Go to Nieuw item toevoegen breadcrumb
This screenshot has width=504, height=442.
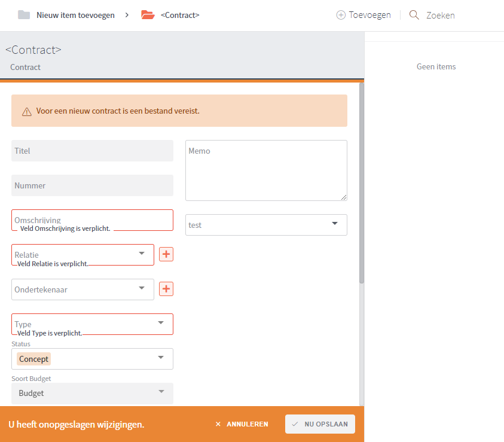coord(75,15)
